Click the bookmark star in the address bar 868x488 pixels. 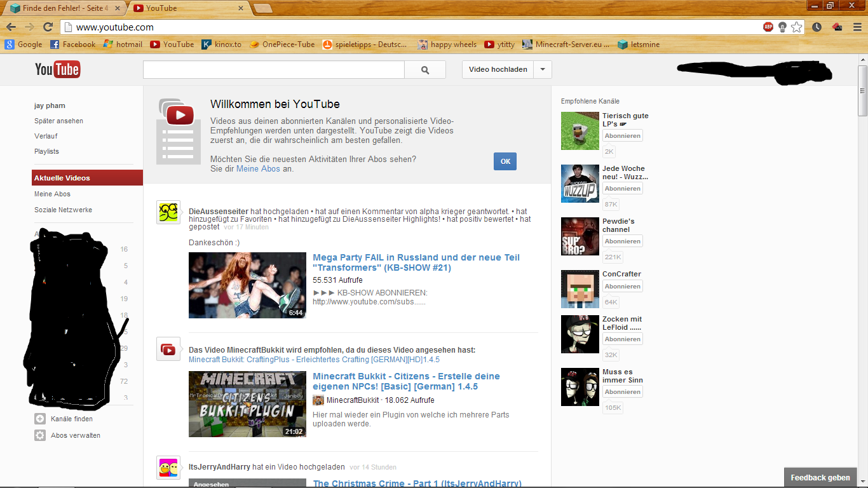point(796,27)
